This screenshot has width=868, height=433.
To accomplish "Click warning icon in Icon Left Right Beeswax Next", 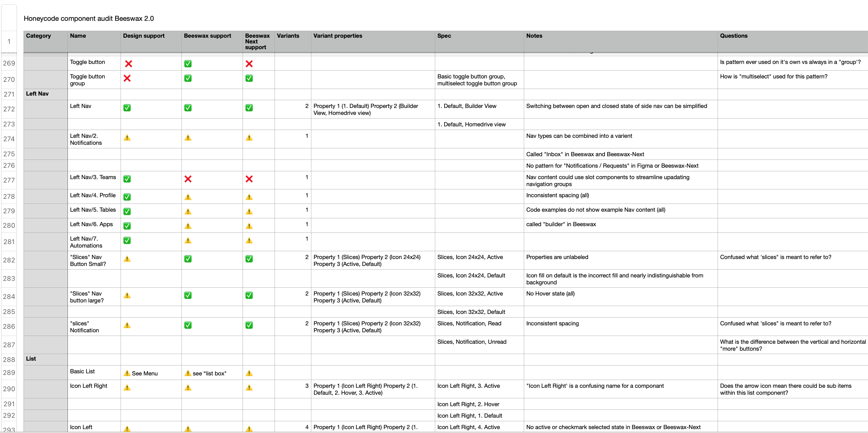I will [249, 388].
